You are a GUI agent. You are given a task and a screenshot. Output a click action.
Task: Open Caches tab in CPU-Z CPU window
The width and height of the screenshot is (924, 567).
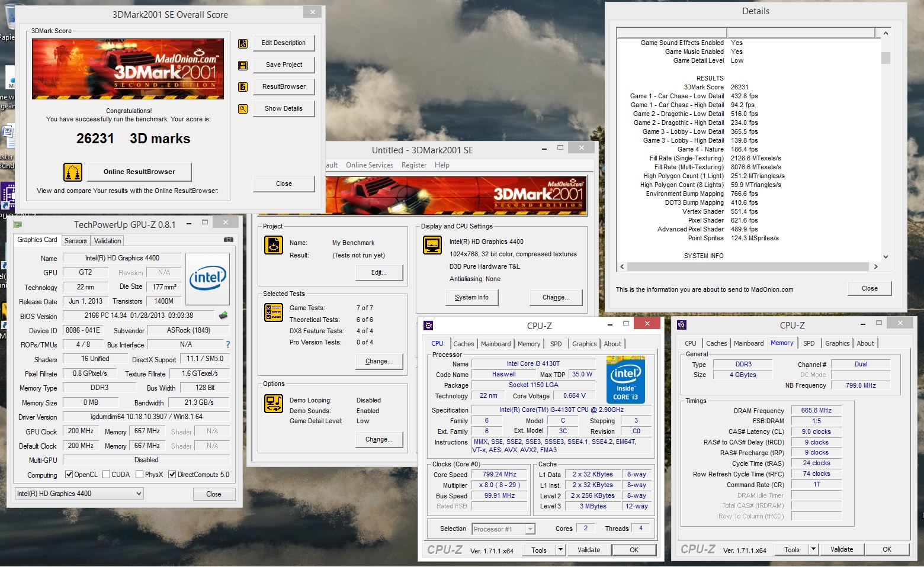click(464, 344)
